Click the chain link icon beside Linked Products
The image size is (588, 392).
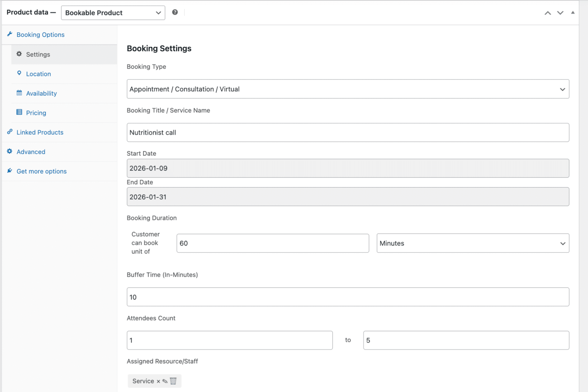click(x=10, y=132)
